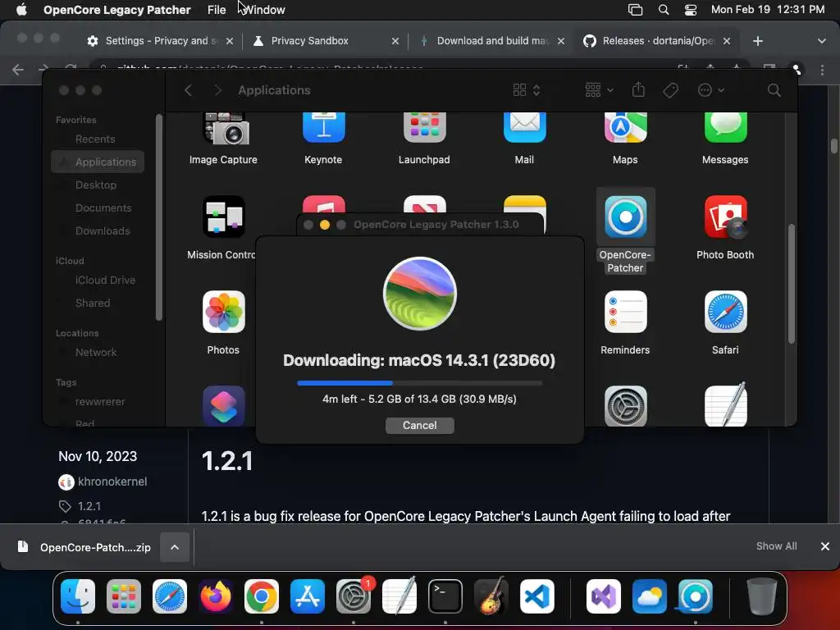Open Spotlight search in menu bar

(x=663, y=10)
